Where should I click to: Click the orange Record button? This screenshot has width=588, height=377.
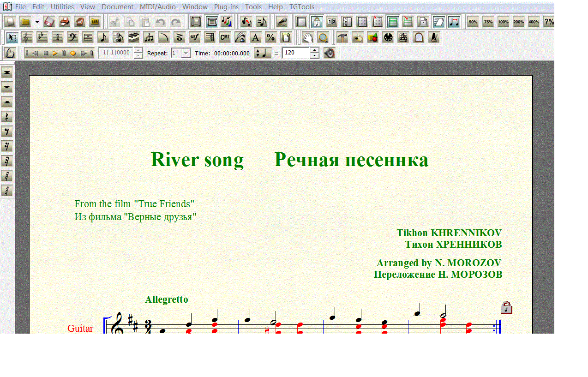[73, 53]
